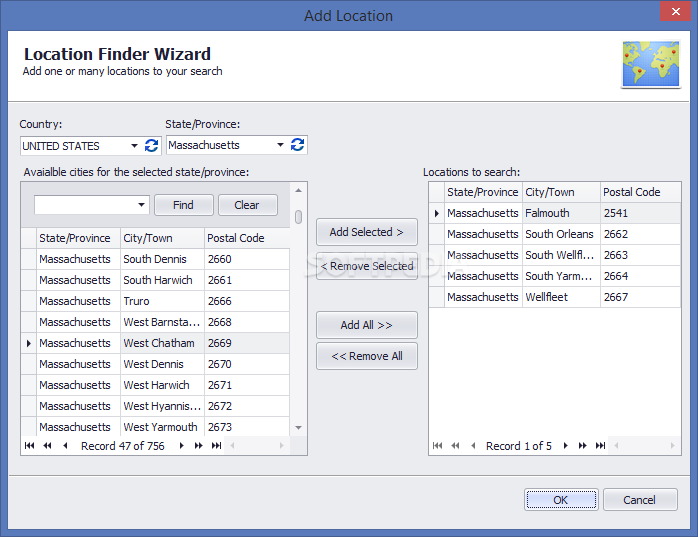Go to previous record in available cities

pos(65,446)
